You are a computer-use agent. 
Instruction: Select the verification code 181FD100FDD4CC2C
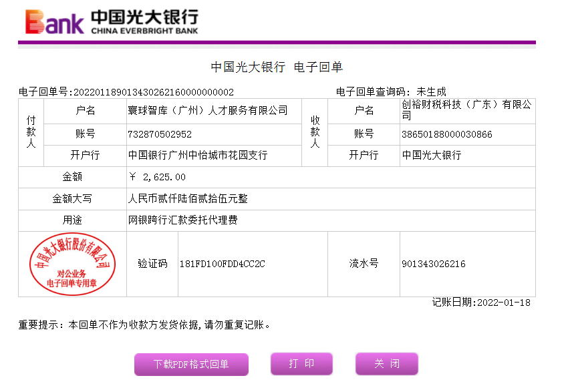click(x=223, y=264)
